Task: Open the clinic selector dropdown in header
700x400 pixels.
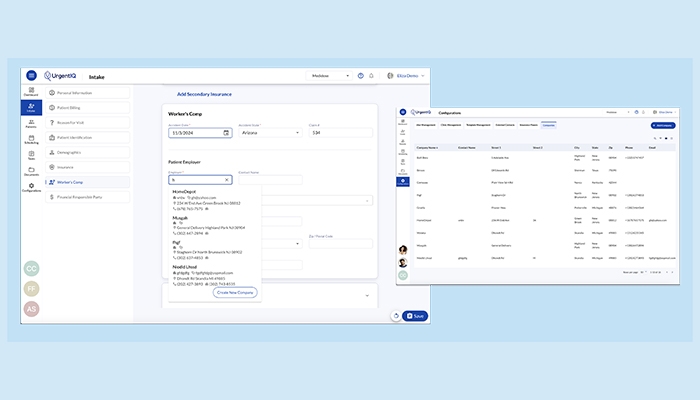Action: (x=329, y=76)
